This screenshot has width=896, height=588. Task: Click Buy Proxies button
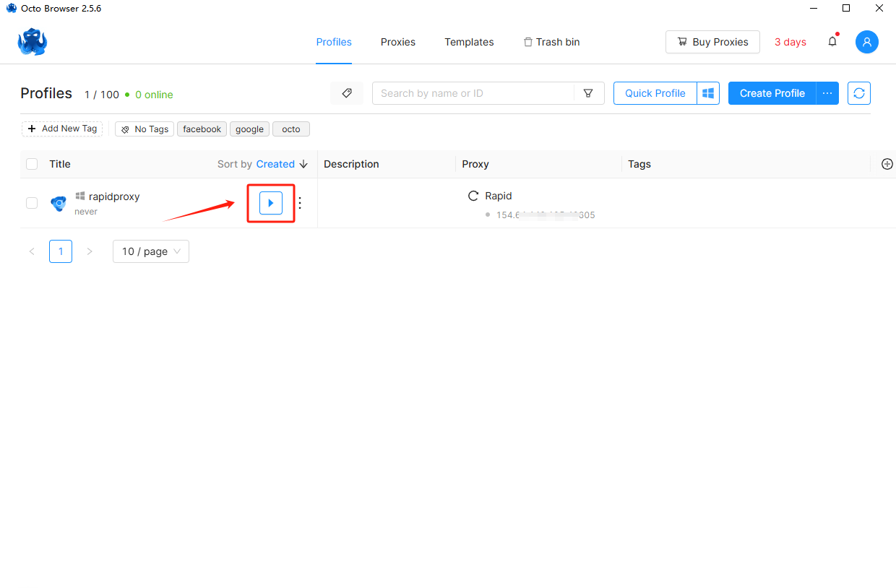click(712, 42)
